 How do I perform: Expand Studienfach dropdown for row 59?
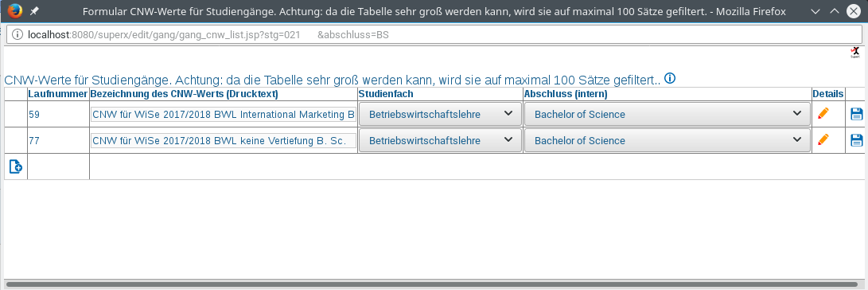tap(440, 114)
